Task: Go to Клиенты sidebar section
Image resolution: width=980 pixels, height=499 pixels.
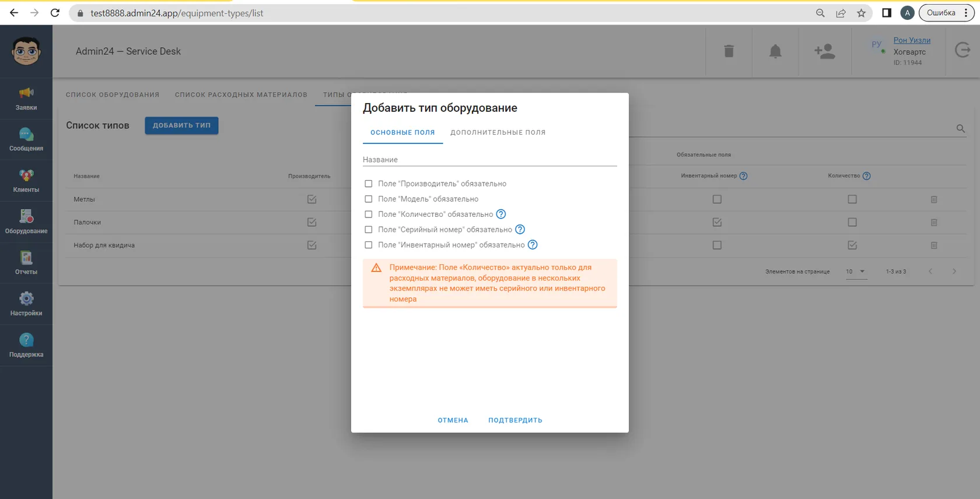Action: pos(26,181)
